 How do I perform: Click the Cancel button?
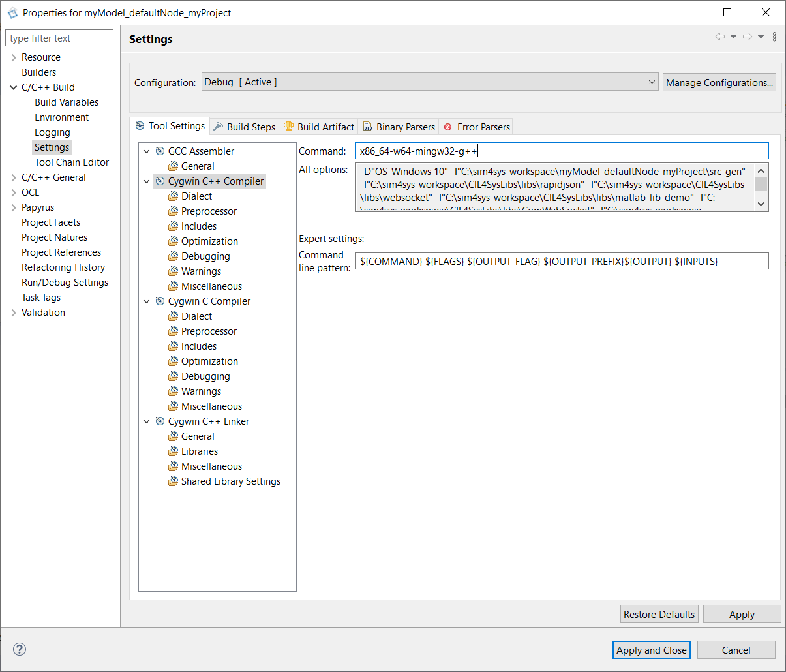pyautogui.click(x=736, y=650)
